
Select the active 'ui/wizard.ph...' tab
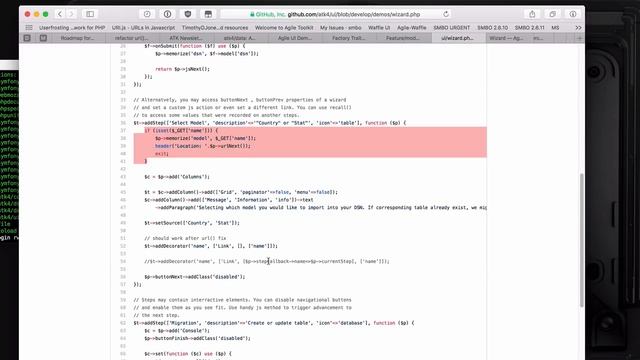point(458,38)
